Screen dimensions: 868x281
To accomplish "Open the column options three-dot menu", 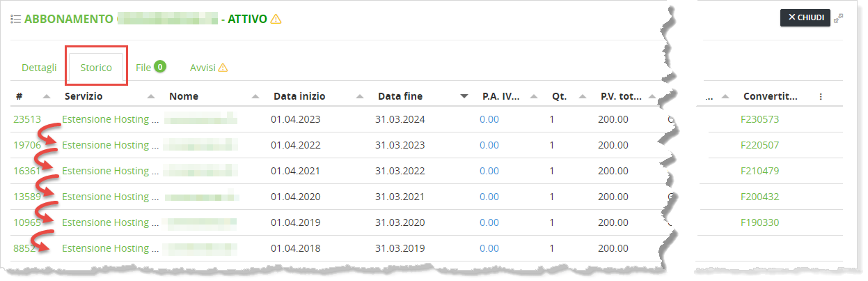I will point(821,97).
